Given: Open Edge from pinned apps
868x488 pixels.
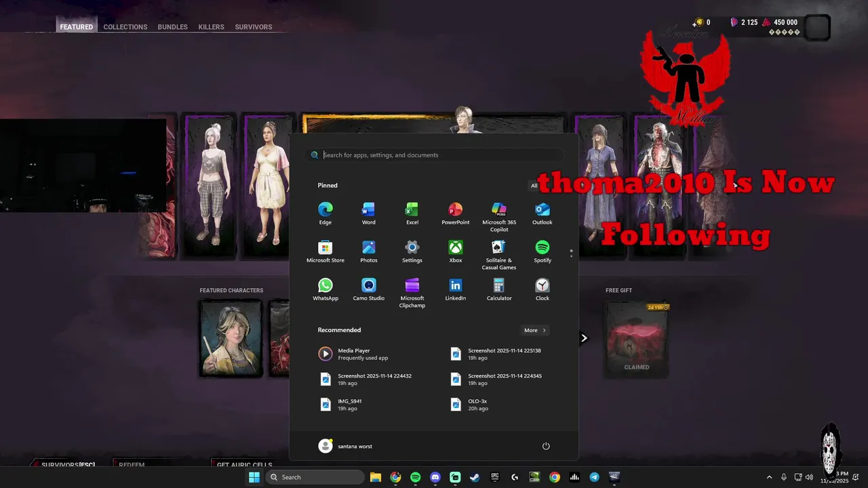Looking at the screenshot, I should pos(325,213).
